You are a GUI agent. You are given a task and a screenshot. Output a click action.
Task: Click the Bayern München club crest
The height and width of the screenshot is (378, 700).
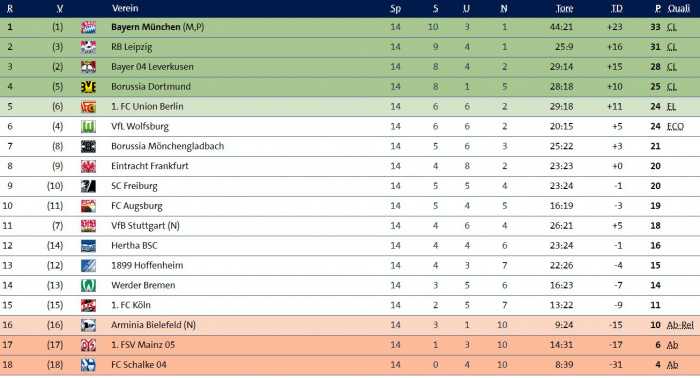coord(88,27)
